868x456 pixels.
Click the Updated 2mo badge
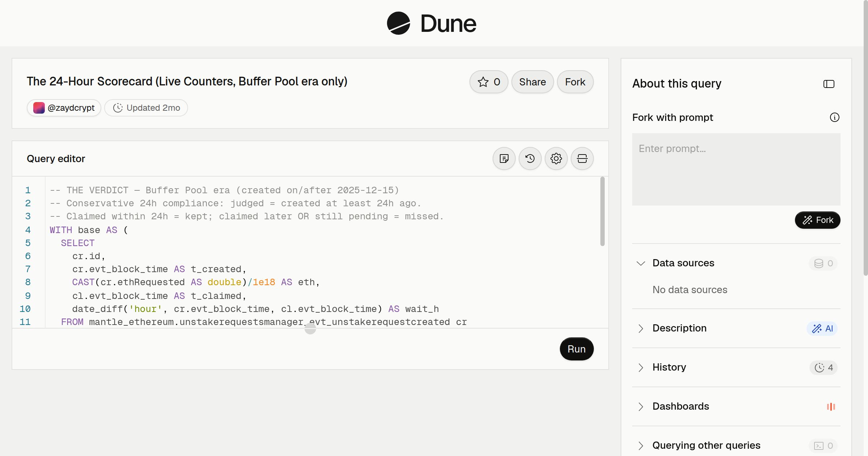point(146,108)
